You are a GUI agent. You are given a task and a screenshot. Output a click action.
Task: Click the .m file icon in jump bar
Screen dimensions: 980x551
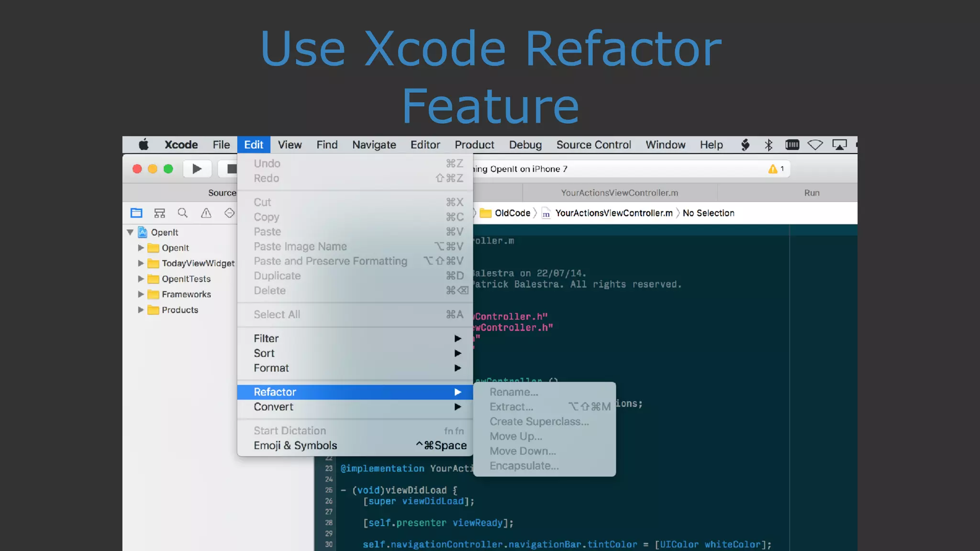coord(546,213)
